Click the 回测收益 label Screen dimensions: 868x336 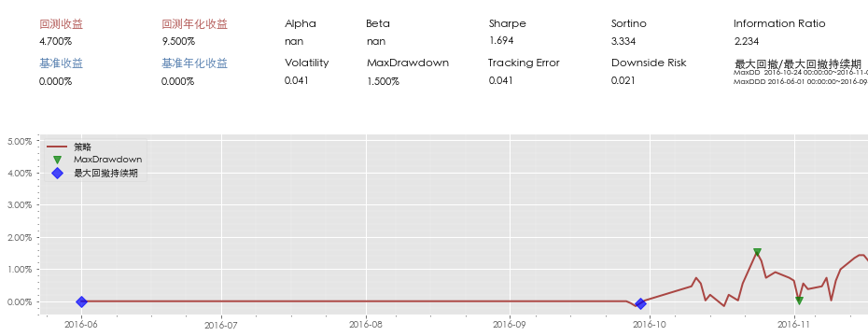coord(62,24)
